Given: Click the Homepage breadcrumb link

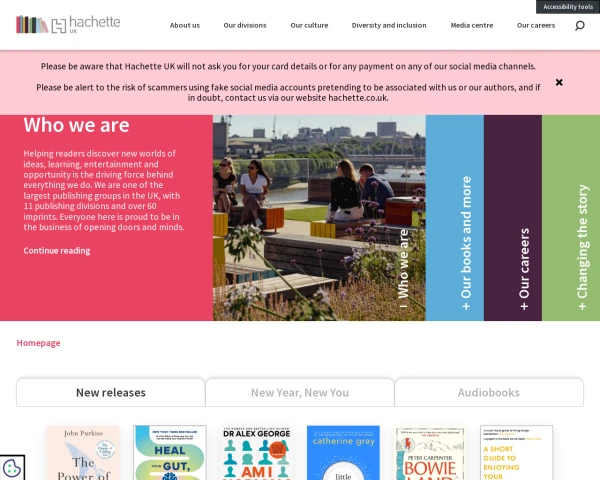Looking at the screenshot, I should 38,343.
